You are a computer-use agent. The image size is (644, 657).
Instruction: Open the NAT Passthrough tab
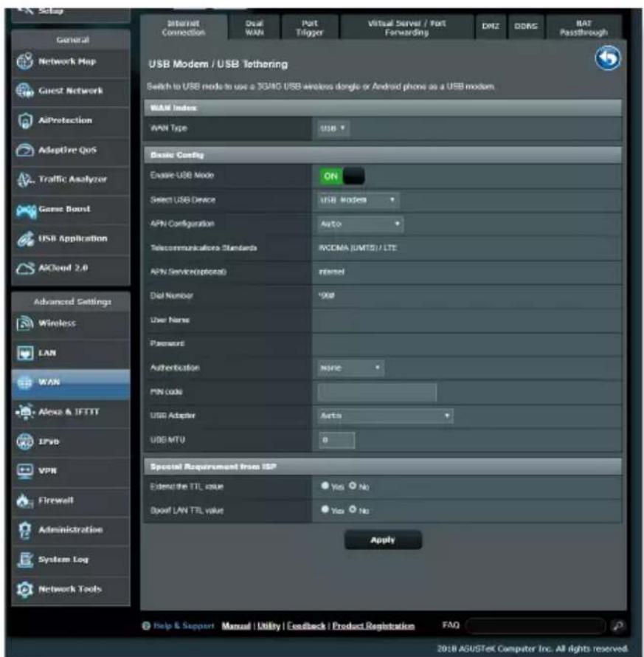[x=584, y=27]
